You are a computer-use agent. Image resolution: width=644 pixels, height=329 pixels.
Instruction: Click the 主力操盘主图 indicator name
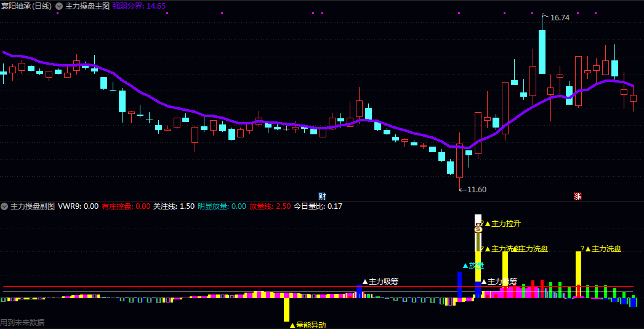(x=87, y=6)
